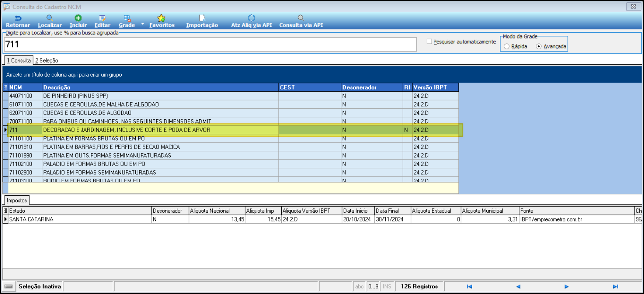Click the Seleção Inativa status label
Viewport: 644px width, 294px height.
[40, 287]
